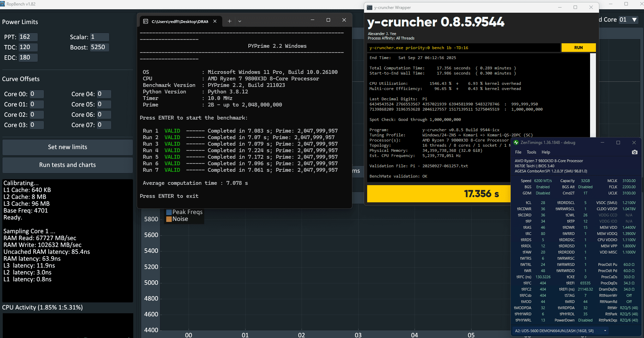The width and height of the screenshot is (644, 338).
Task: Click the 32GB Capacity value in ZenTimings
Action: click(x=585, y=181)
